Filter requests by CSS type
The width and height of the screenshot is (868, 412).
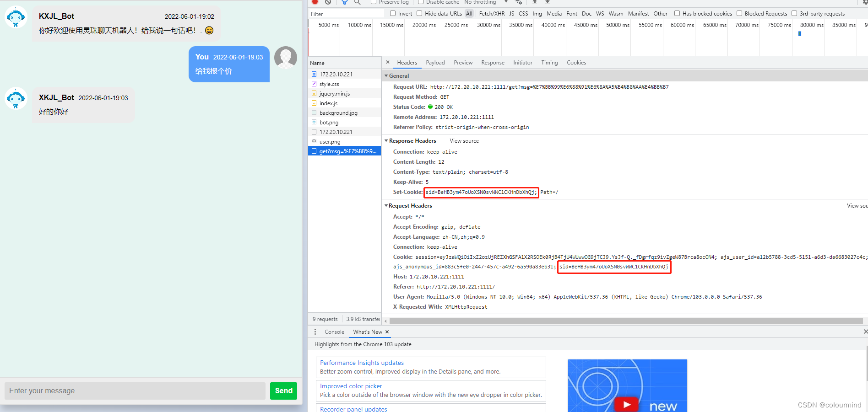pyautogui.click(x=523, y=14)
